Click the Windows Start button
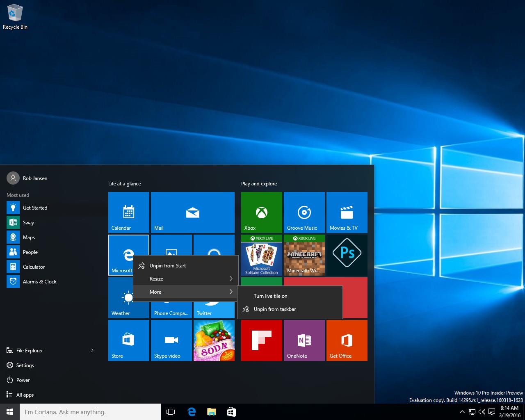The height and width of the screenshot is (420, 525). pyautogui.click(x=10, y=412)
